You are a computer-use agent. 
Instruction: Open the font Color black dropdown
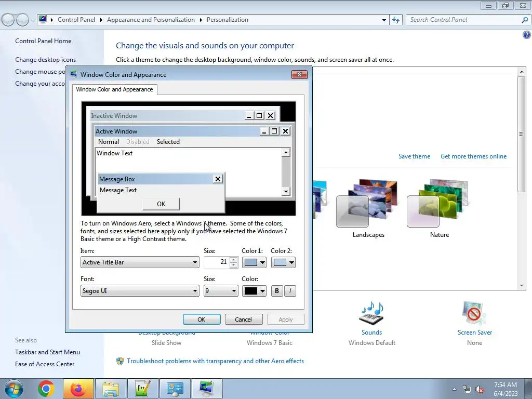click(x=254, y=291)
